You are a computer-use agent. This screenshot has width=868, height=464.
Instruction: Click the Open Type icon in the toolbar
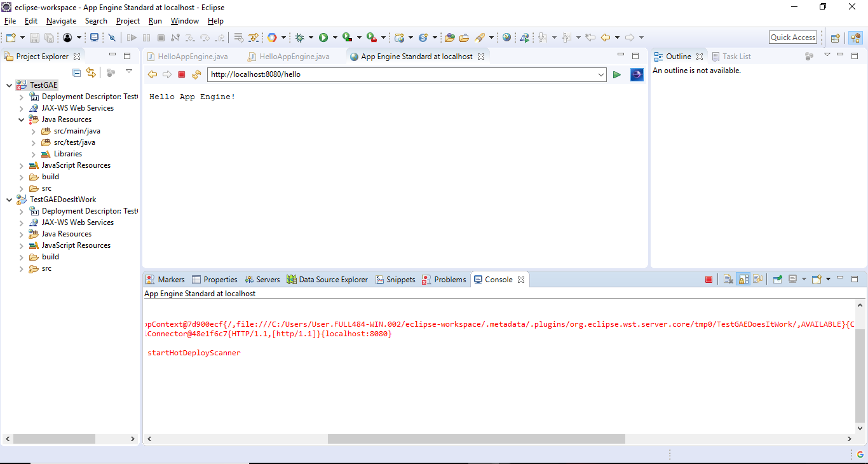(450, 38)
